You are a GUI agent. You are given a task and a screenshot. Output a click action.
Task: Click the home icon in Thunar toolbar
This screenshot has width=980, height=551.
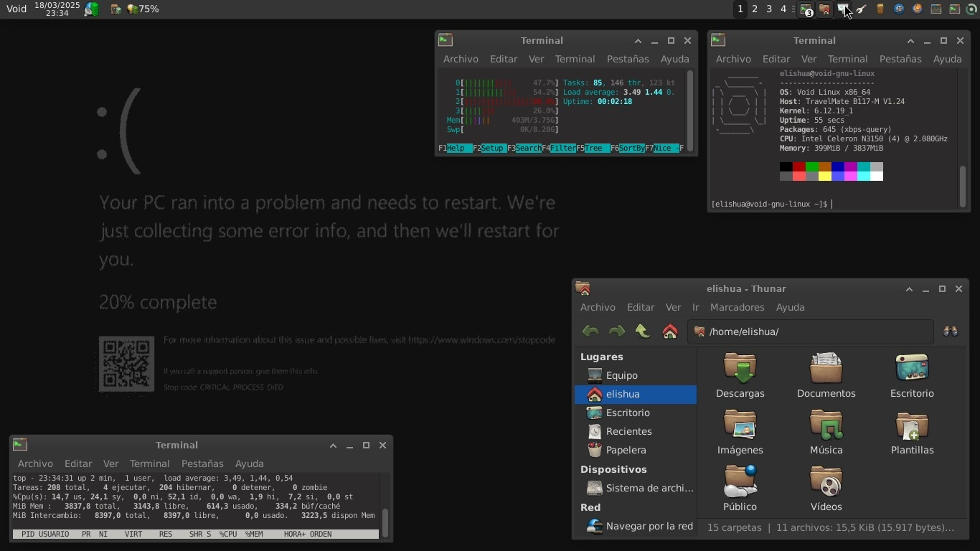tap(669, 331)
